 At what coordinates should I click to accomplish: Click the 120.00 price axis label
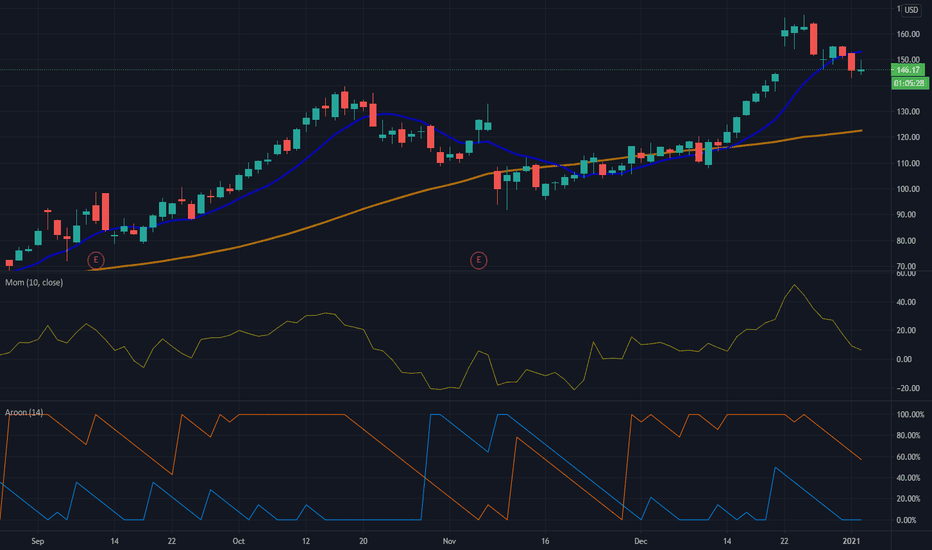908,137
